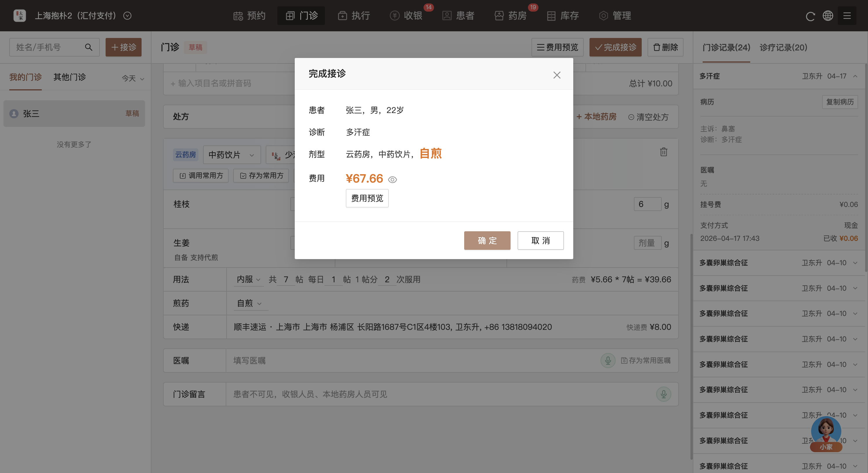Screen dimensions: 868x473
Task: Switch to 诊疗记录(20) tab
Action: pyautogui.click(x=783, y=48)
